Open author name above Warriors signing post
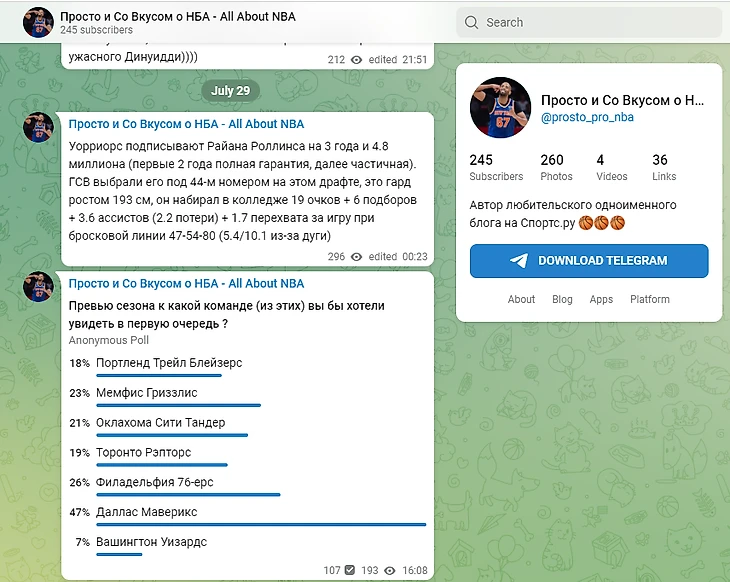 [x=186, y=124]
